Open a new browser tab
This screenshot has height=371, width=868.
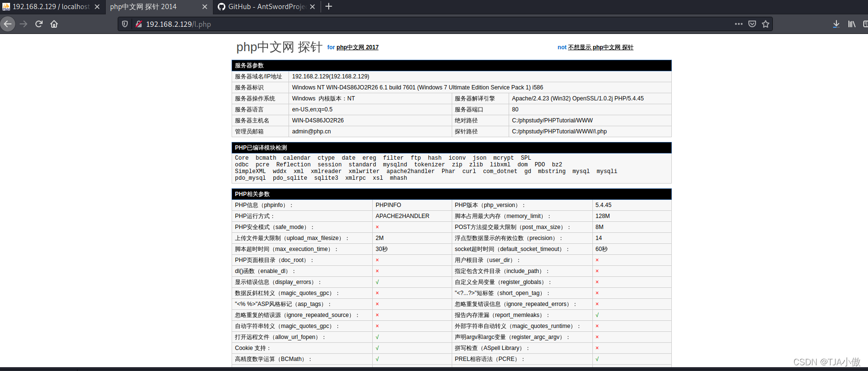point(329,7)
